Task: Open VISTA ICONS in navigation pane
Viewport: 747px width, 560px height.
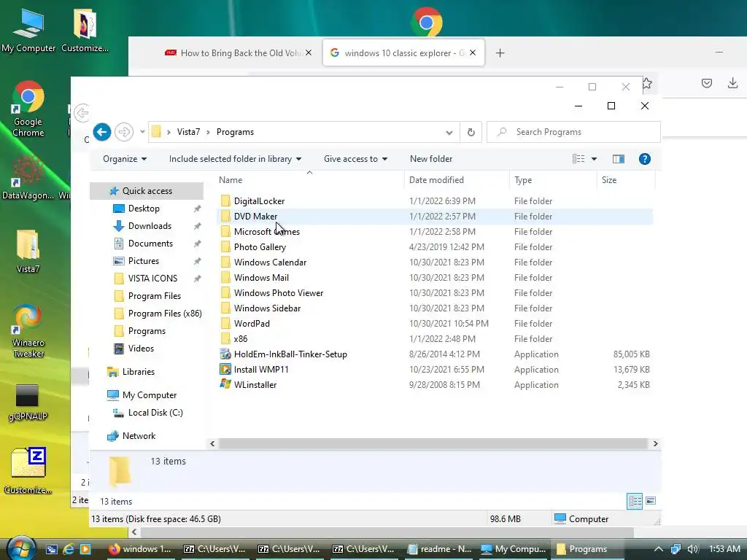Action: tap(152, 279)
